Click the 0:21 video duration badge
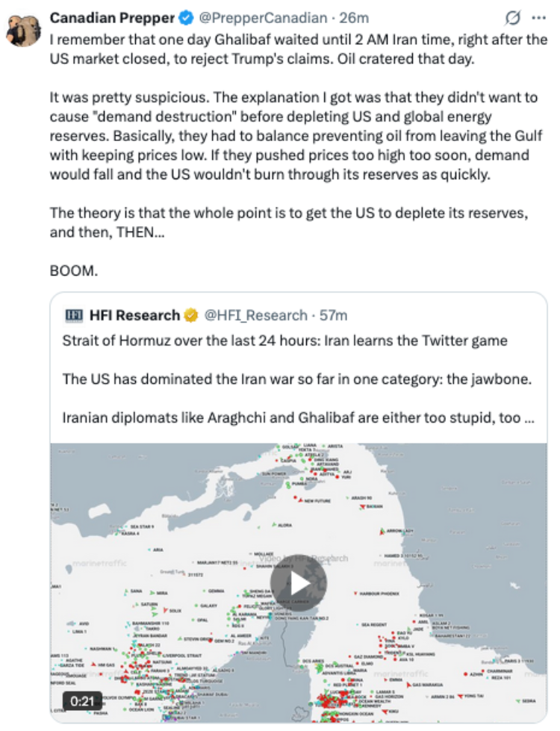 [x=82, y=700]
